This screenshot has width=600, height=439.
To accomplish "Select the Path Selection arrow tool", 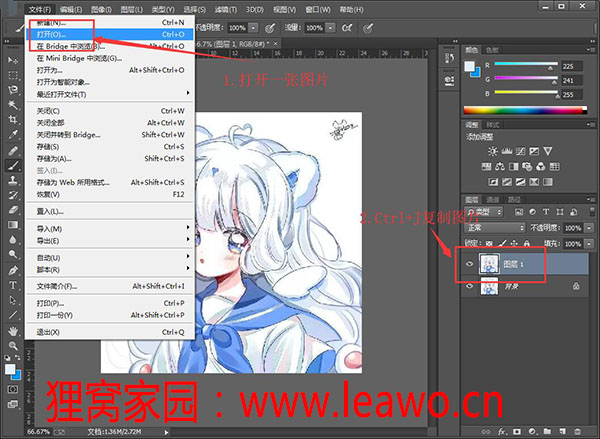I will coord(13,300).
